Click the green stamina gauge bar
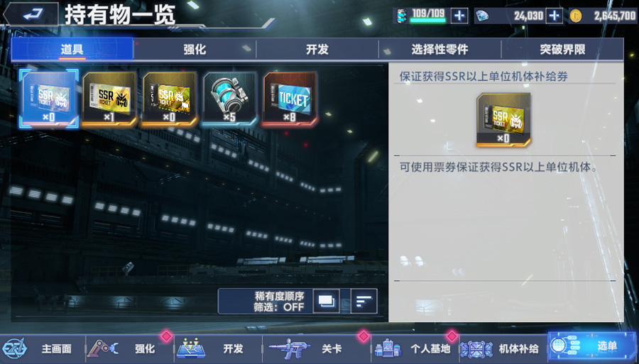Viewport: 639px width, 364px height. click(427, 21)
